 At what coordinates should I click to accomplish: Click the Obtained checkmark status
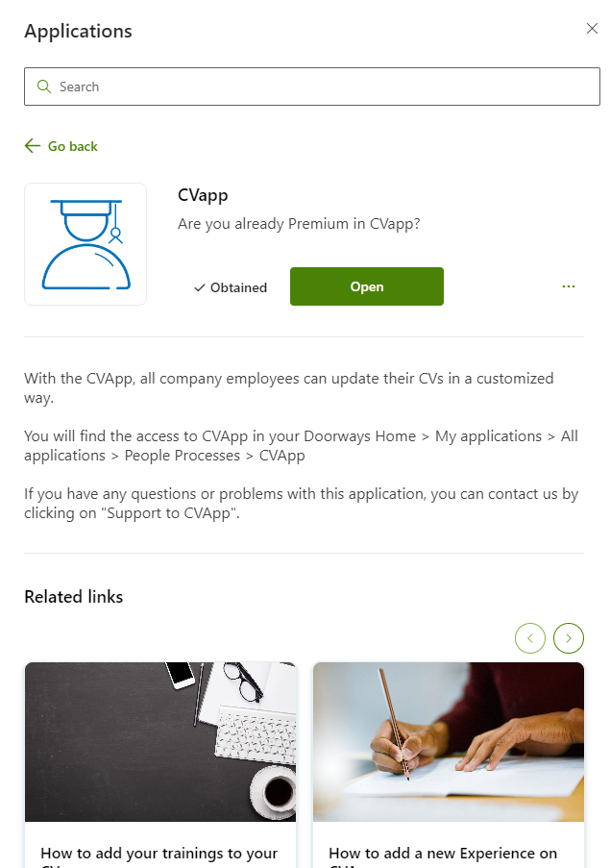tap(231, 287)
